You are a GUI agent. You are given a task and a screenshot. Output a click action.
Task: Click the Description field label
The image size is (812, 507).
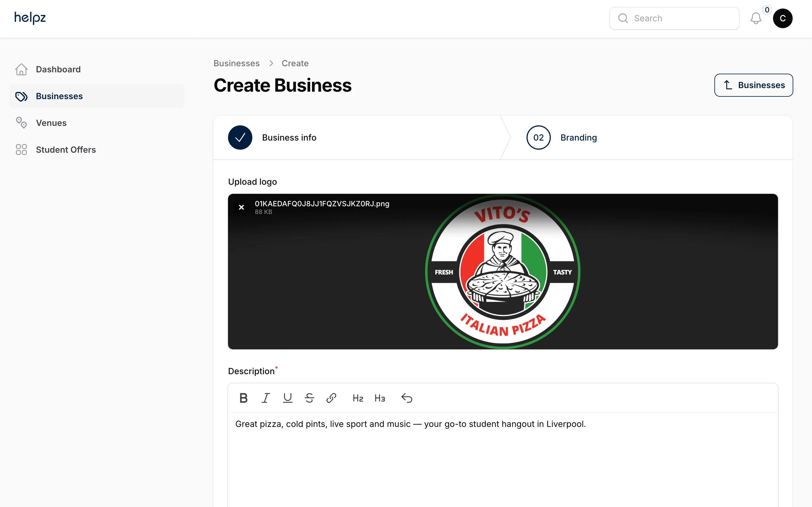251,371
